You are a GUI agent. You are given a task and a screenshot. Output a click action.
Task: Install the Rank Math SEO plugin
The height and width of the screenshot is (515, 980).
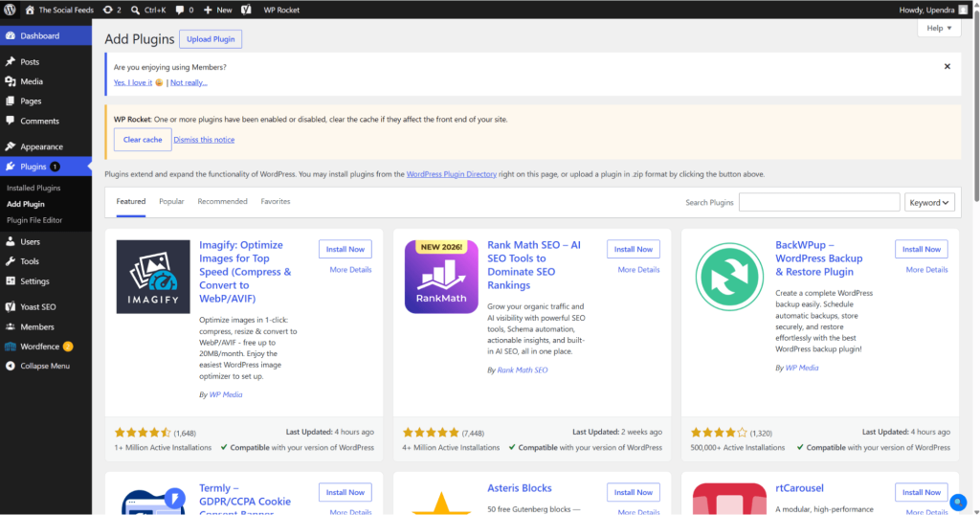click(x=634, y=249)
